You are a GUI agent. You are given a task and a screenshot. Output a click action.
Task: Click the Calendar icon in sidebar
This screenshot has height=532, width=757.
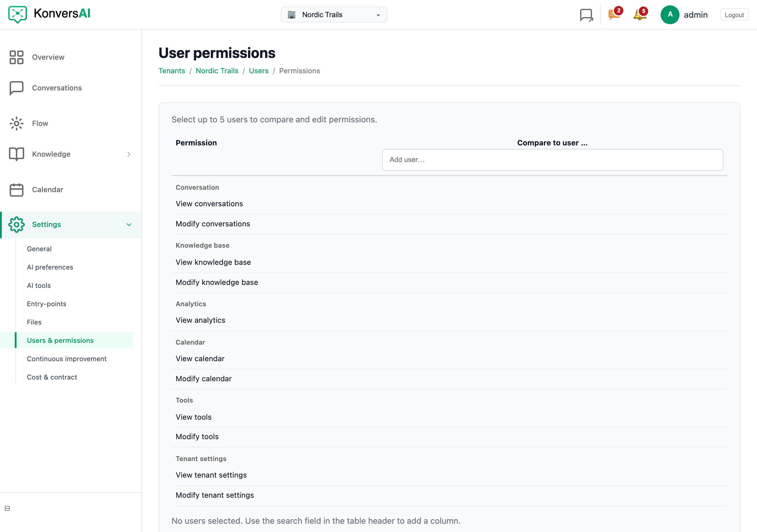coord(17,190)
